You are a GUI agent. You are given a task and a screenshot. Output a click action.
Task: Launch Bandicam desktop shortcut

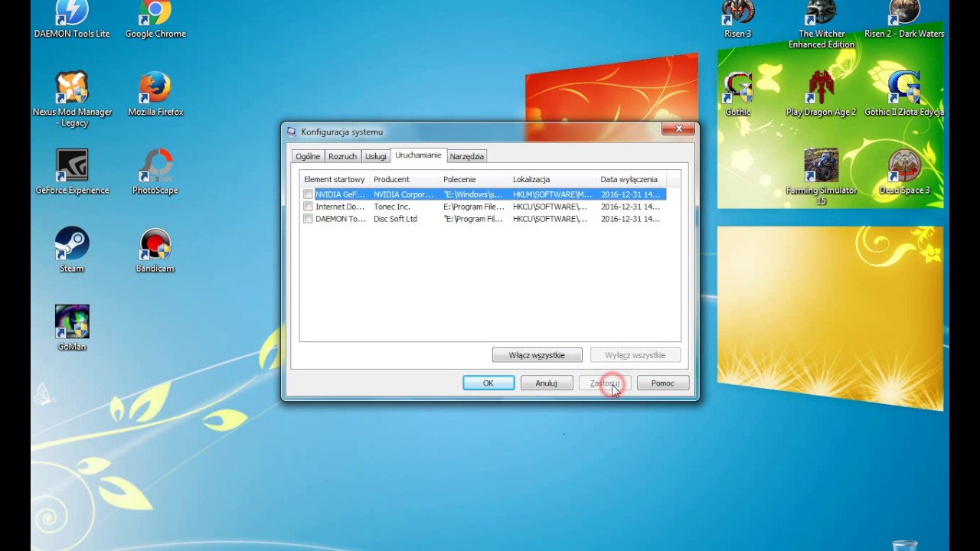point(155,250)
